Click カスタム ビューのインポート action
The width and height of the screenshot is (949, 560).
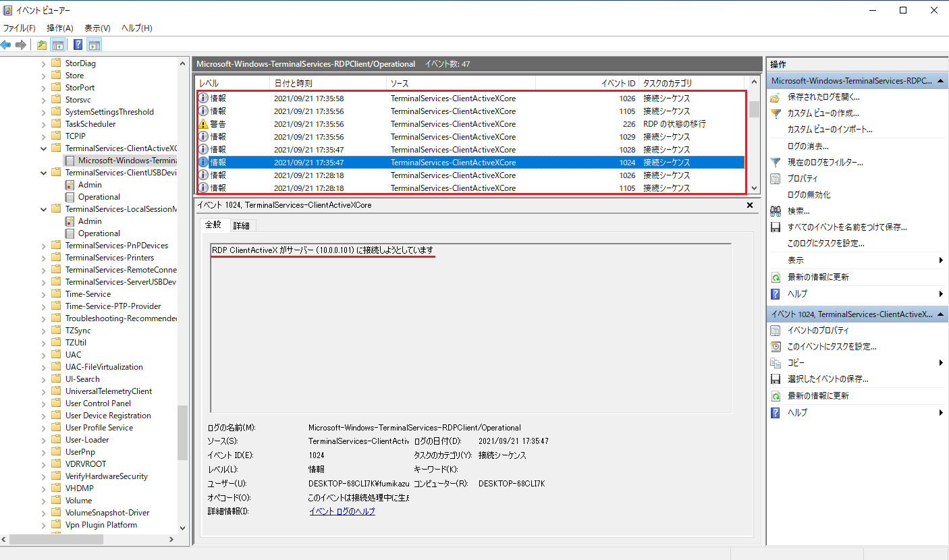coord(830,130)
